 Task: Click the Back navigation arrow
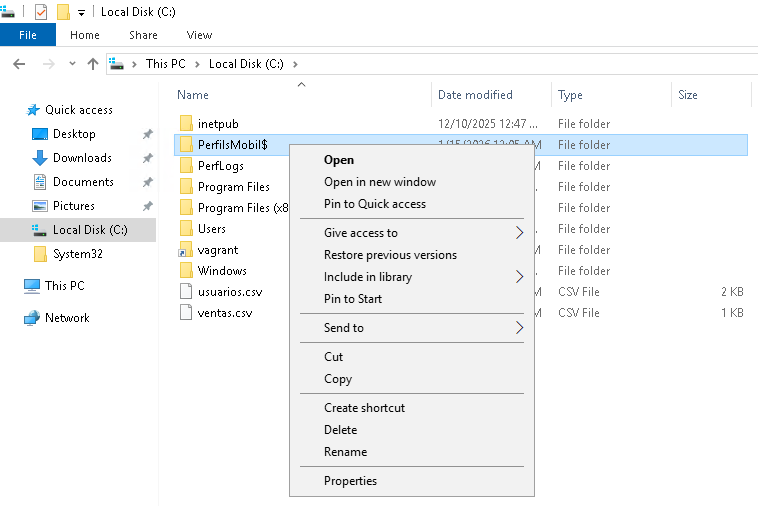click(x=18, y=64)
